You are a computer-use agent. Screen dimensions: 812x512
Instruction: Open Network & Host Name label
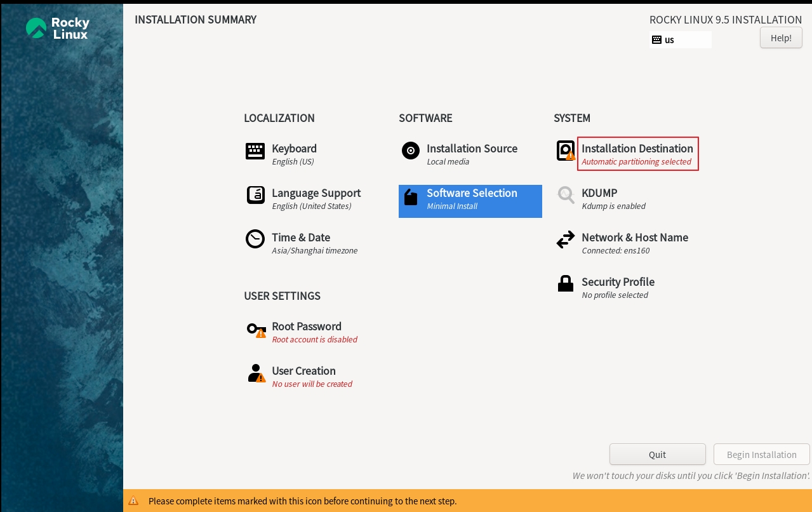tap(635, 238)
